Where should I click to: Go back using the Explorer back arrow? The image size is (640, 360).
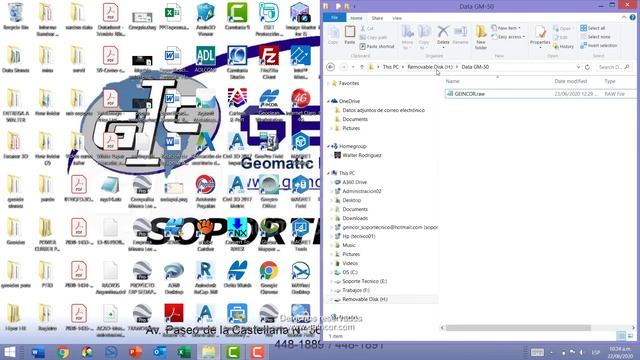(x=331, y=67)
